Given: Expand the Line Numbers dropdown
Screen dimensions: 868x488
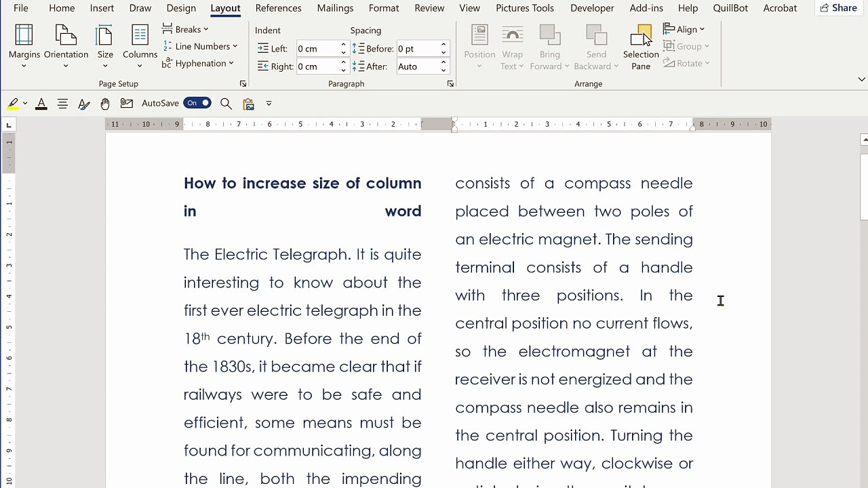Looking at the screenshot, I should pos(199,46).
